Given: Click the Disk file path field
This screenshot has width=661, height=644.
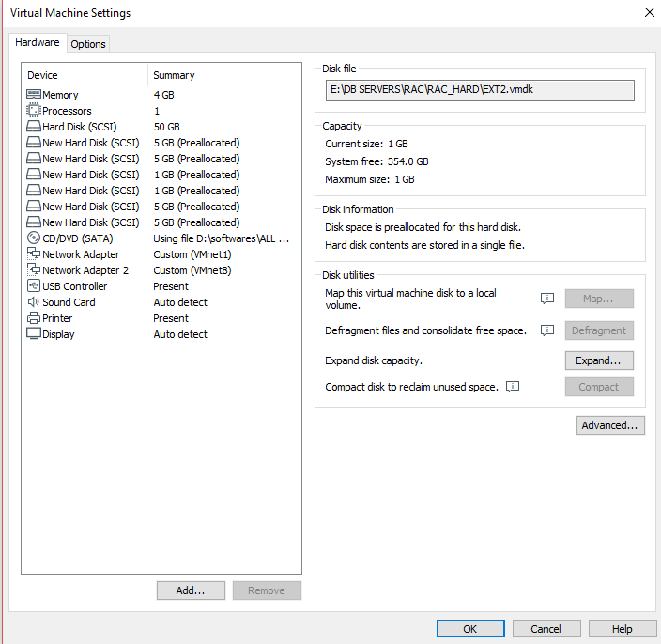Looking at the screenshot, I should pyautogui.click(x=480, y=90).
